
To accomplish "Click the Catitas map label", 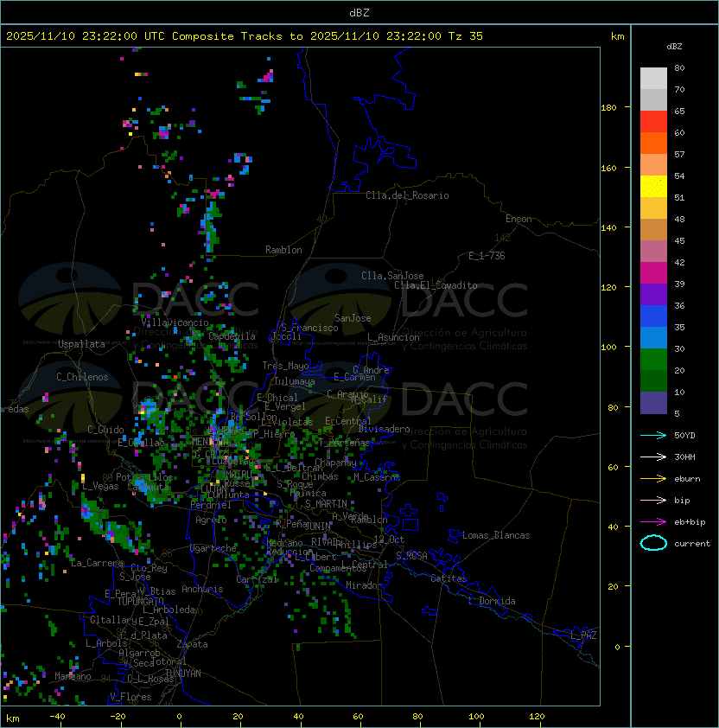I will point(449,578).
